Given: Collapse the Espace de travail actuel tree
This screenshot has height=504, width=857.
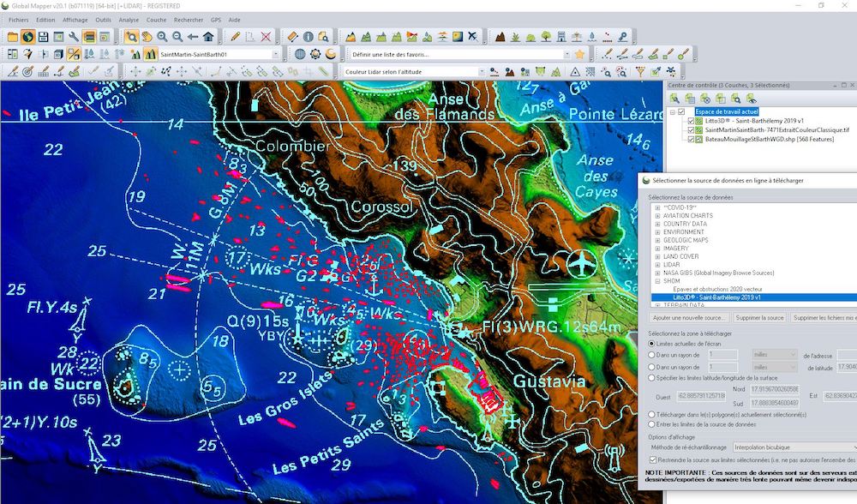Looking at the screenshot, I should point(673,111).
